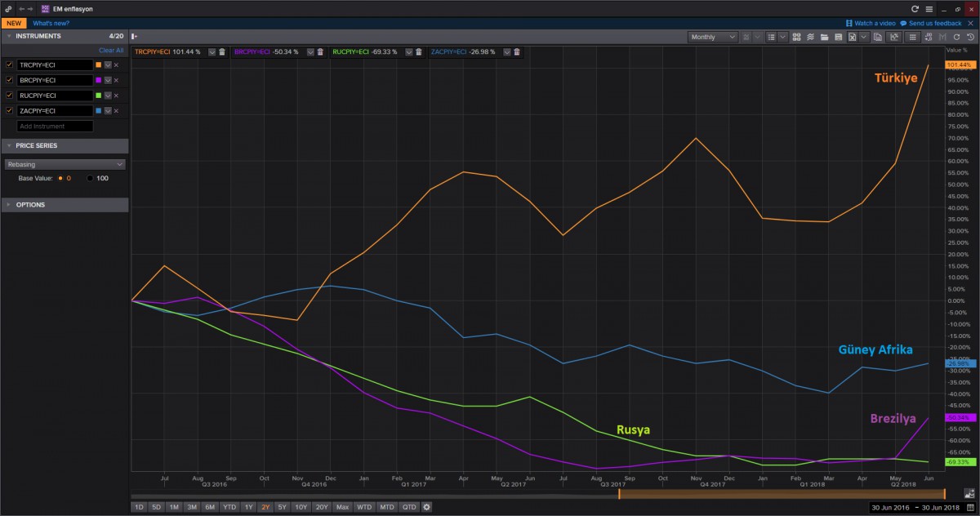Click the save chart floppy icon
Image resolution: width=980 pixels, height=516 pixels.
pos(838,37)
